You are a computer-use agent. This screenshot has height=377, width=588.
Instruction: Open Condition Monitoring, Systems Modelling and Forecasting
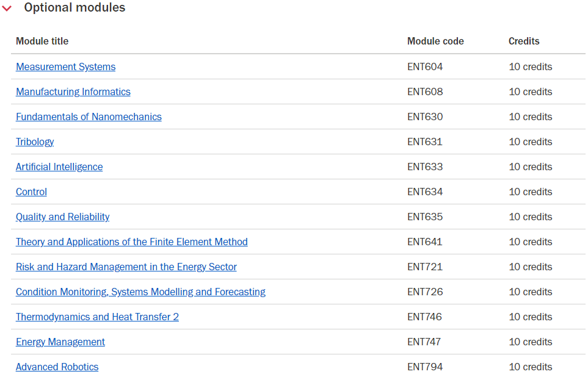tap(140, 292)
